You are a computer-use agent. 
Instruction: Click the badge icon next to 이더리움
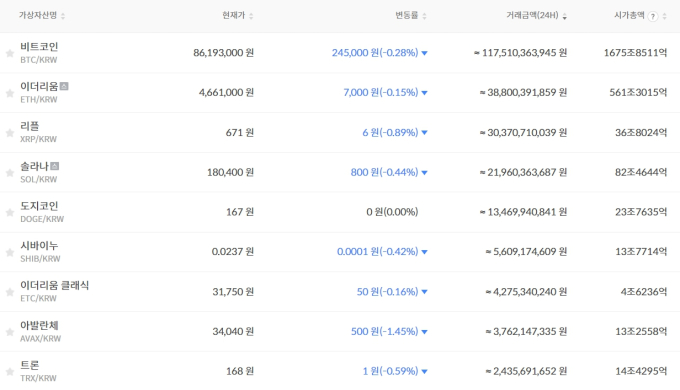coord(64,86)
